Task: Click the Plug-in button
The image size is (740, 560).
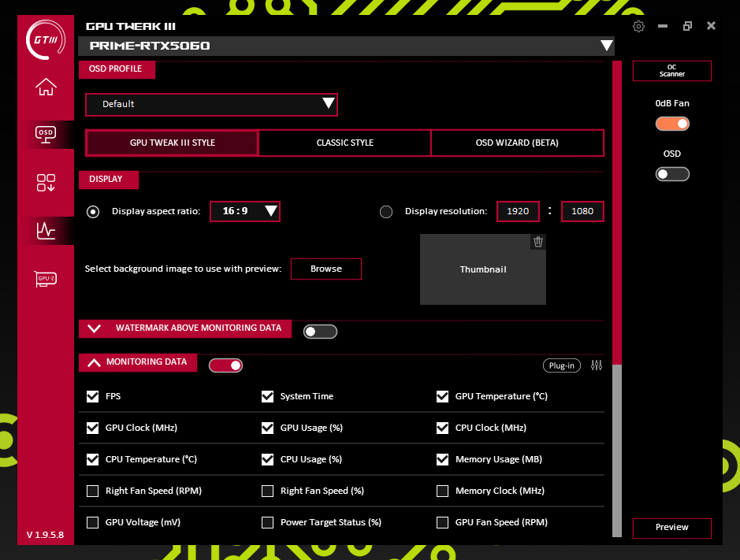Action: [x=562, y=365]
